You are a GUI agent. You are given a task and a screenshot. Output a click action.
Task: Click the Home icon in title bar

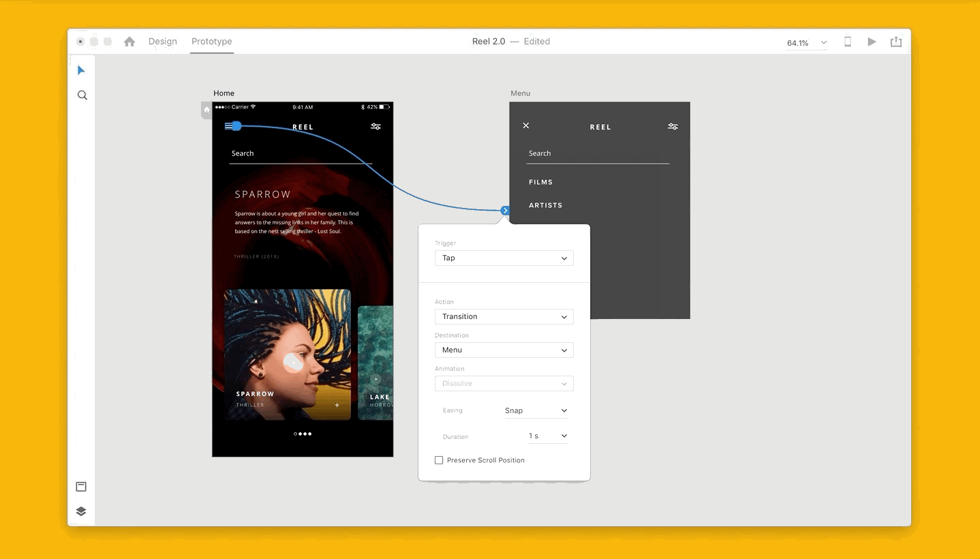(x=129, y=42)
